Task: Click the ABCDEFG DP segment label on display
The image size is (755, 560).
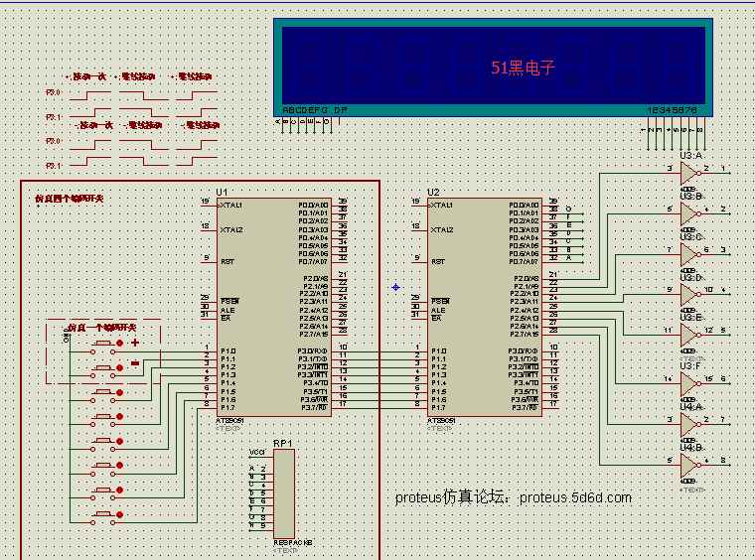Action: [x=315, y=110]
